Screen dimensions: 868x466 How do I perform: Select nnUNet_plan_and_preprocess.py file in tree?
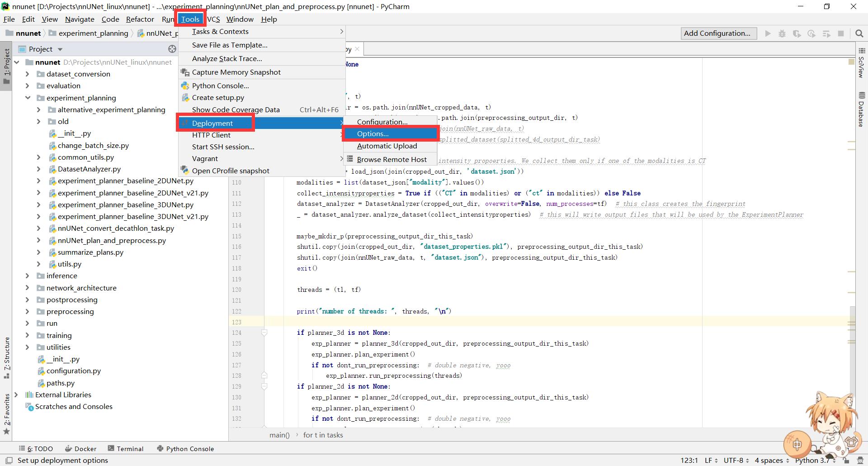(112, 241)
